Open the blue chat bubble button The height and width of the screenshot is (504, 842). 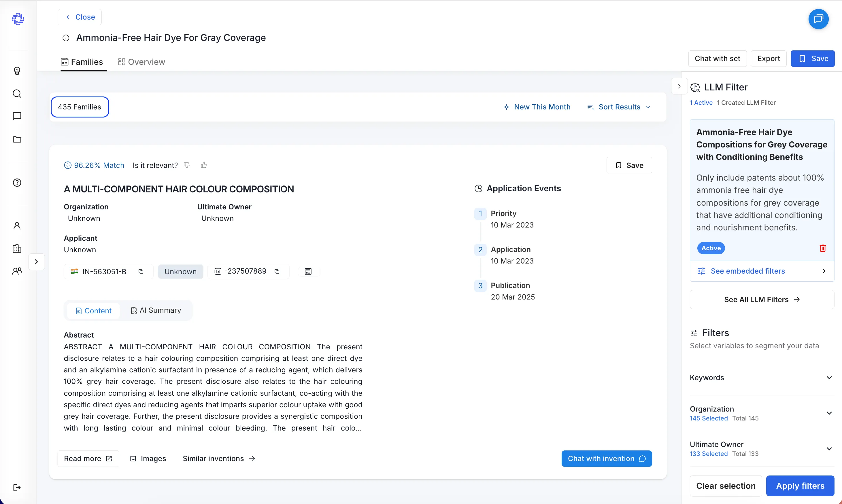(818, 19)
